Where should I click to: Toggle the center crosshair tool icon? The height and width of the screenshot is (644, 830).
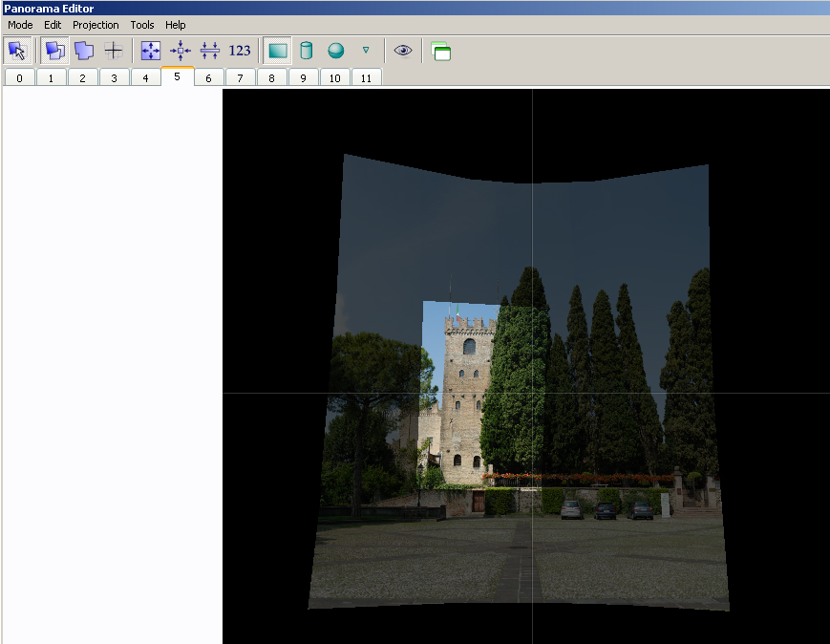point(114,51)
